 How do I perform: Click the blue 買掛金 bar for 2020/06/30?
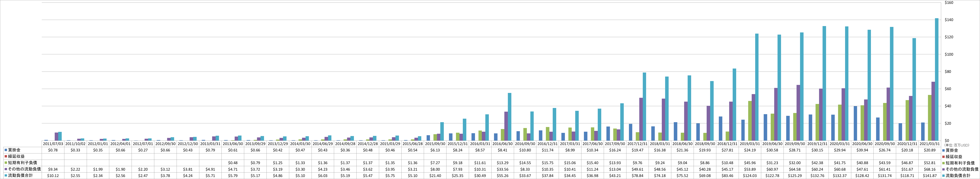tap(855, 123)
